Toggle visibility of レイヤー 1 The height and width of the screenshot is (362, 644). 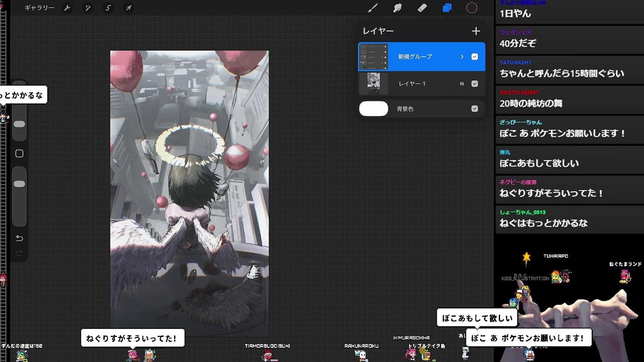(474, 83)
